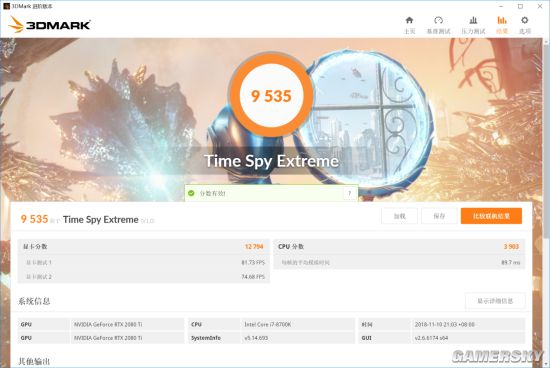Click the orange 9 535 score circle
Image resolution: width=550 pixels, height=368 pixels.
pos(271,95)
